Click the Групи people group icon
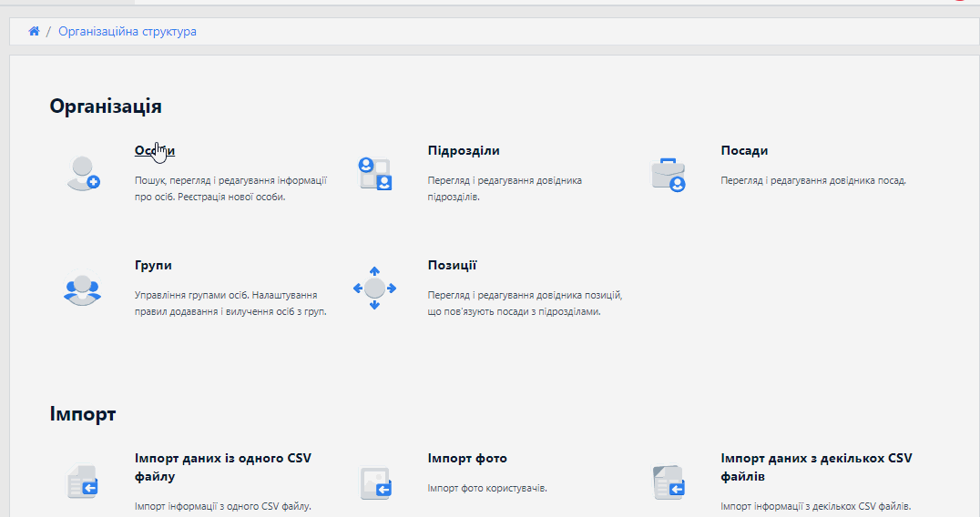The image size is (980, 517). coord(82,289)
